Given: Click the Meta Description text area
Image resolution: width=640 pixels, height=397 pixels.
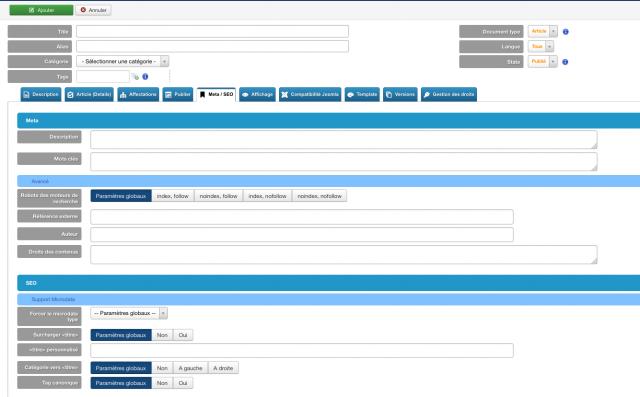Looking at the screenshot, I should 344,140.
